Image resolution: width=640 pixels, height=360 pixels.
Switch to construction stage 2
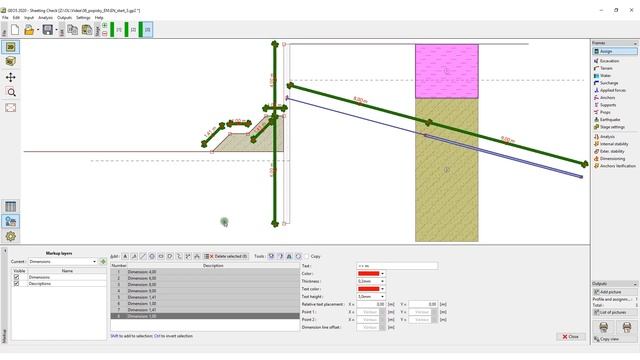coord(131,30)
